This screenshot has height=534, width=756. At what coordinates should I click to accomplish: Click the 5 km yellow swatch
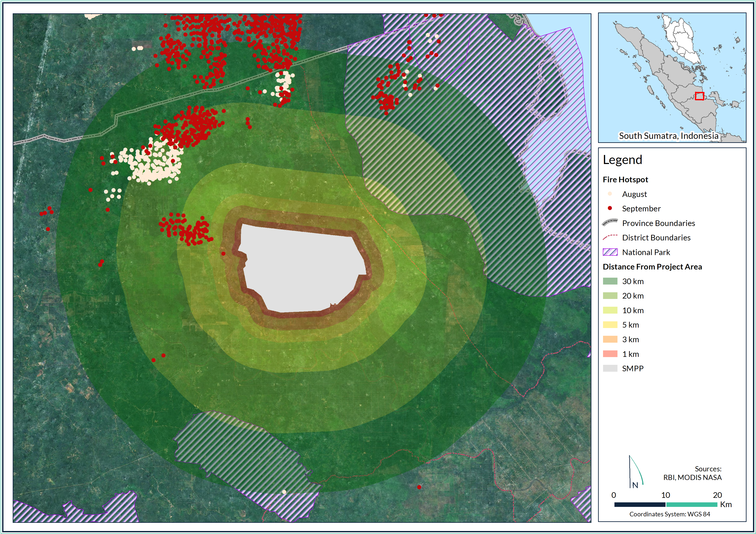[x=610, y=325]
